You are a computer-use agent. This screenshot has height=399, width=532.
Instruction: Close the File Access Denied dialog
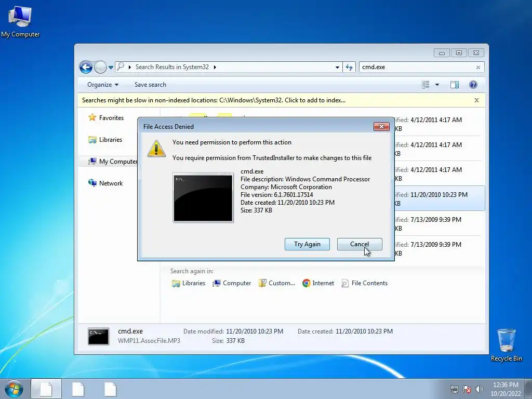click(x=381, y=126)
